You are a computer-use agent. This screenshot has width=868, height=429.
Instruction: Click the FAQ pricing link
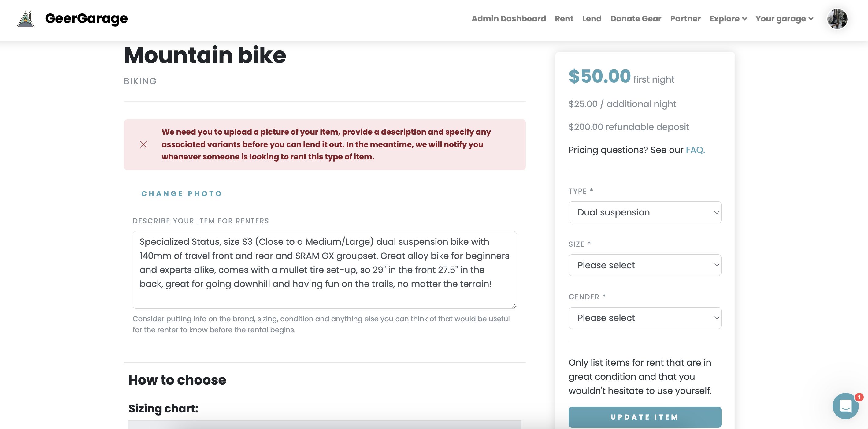click(x=694, y=149)
